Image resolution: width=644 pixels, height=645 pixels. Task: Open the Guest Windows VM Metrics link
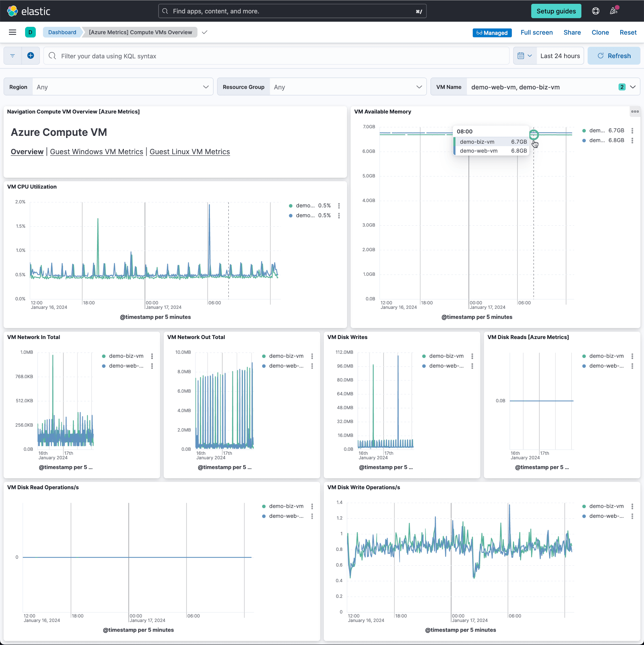[x=96, y=152]
